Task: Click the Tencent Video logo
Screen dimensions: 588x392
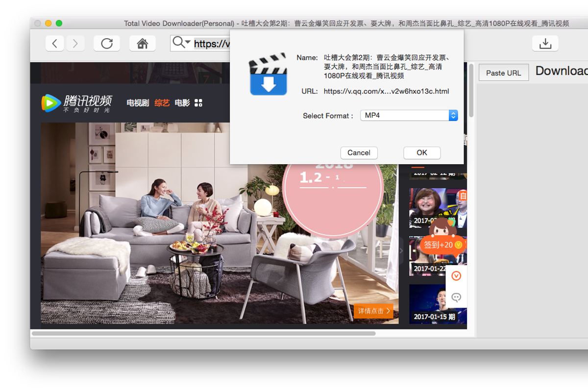Action: point(77,103)
